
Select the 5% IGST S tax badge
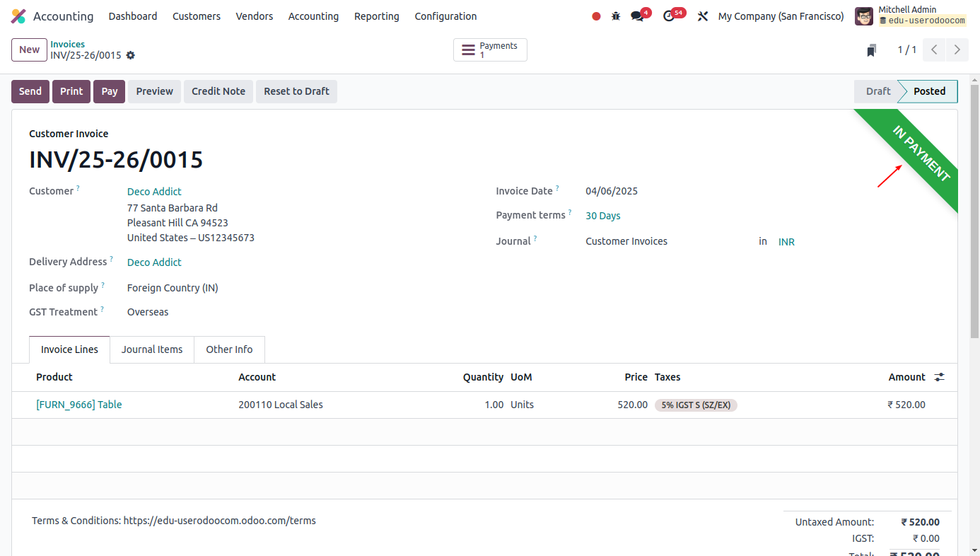pos(696,405)
